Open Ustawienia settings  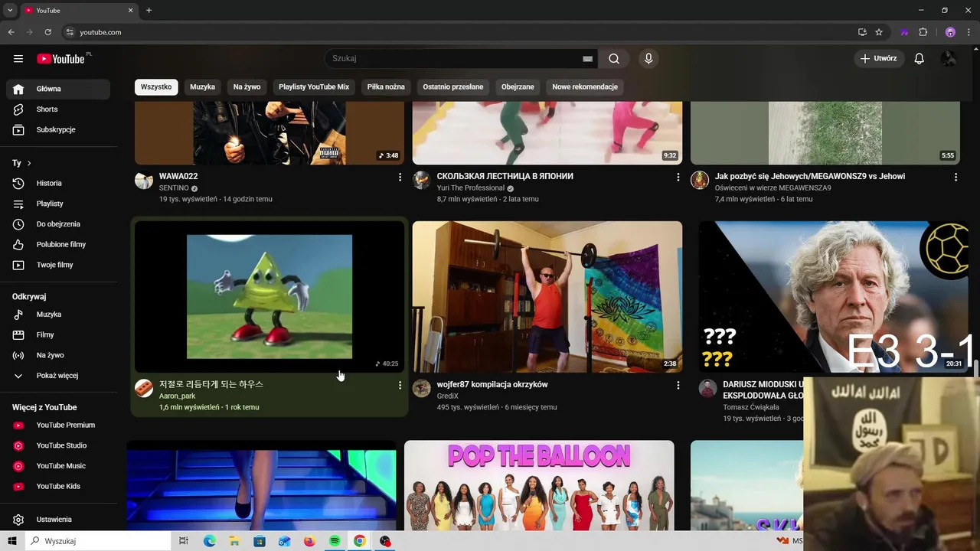point(58,520)
